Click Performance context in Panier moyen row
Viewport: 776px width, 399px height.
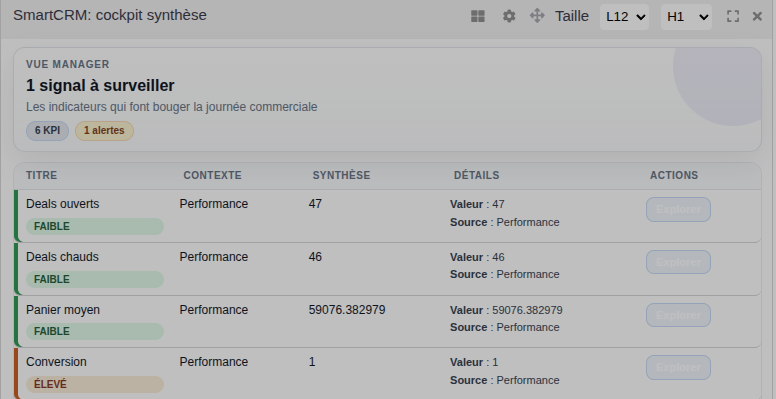coord(214,310)
